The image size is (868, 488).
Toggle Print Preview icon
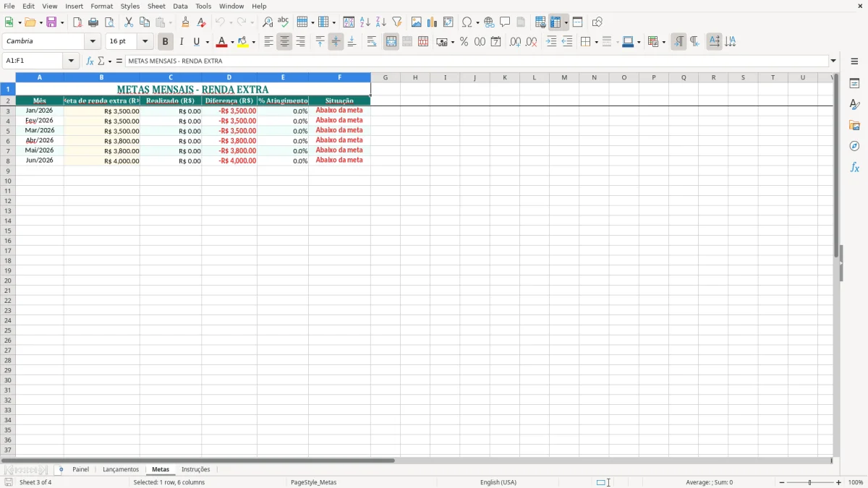click(x=109, y=22)
